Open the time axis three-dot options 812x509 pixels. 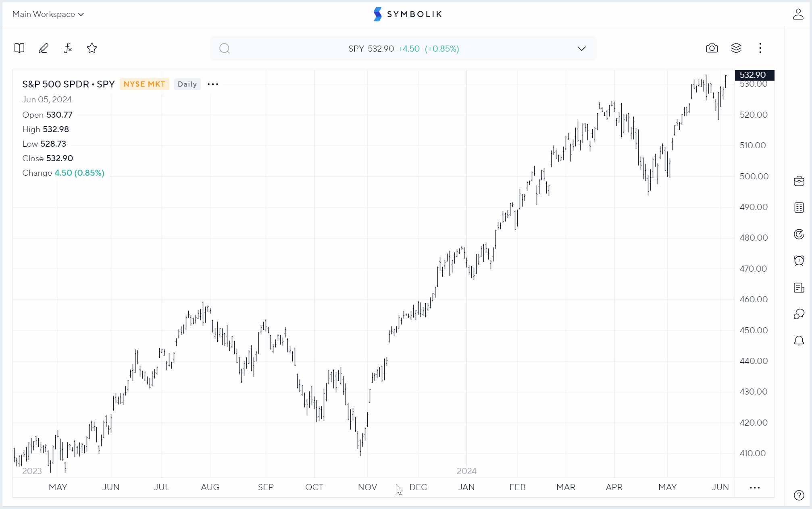[755, 488]
